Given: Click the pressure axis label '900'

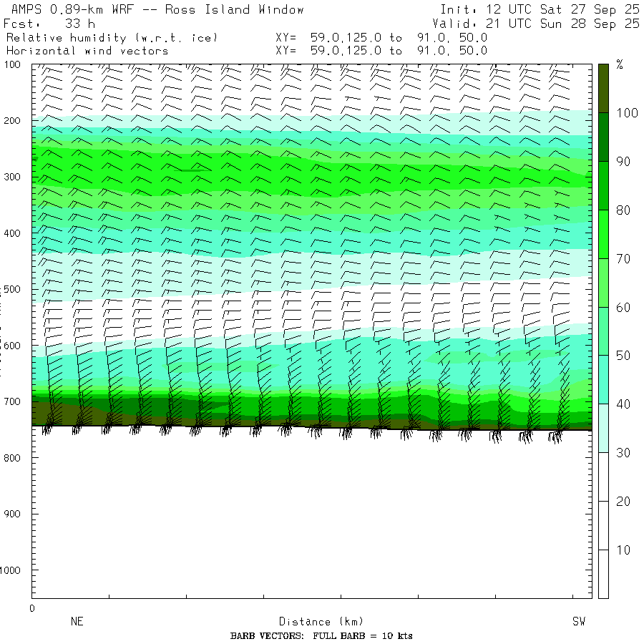Looking at the screenshot, I should (x=12, y=514).
